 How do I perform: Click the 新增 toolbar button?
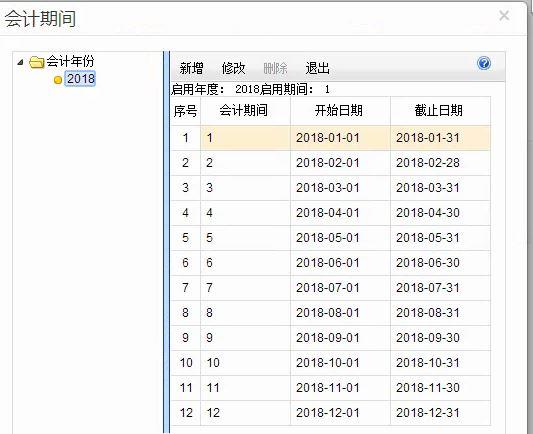coord(191,68)
